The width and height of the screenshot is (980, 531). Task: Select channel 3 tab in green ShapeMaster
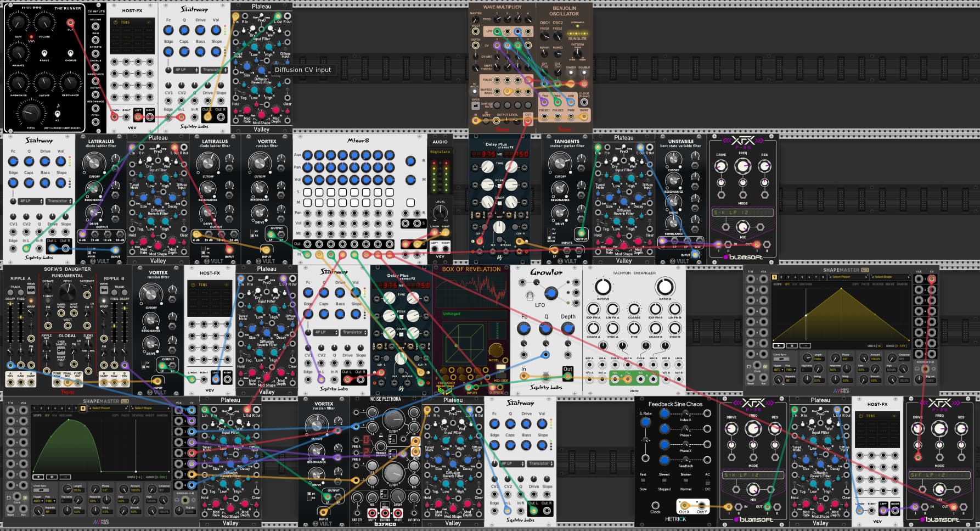pos(48,408)
